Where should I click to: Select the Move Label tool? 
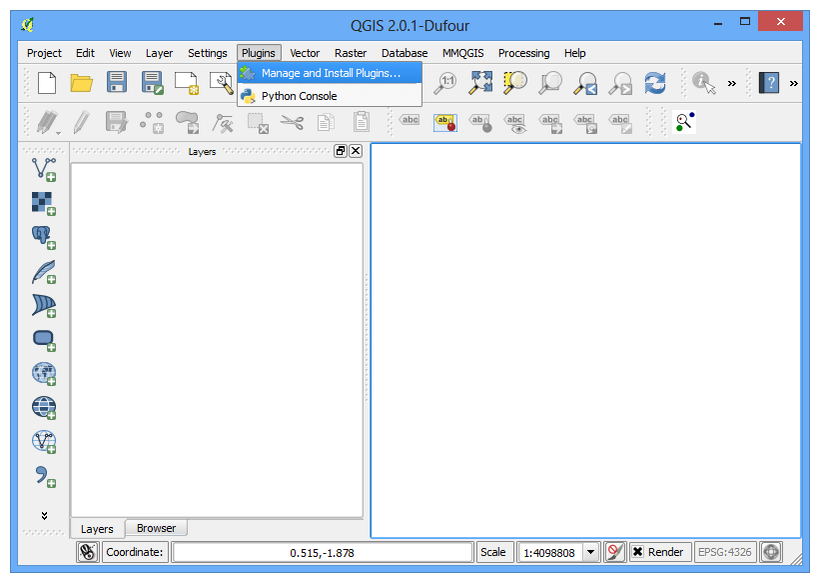(x=551, y=123)
